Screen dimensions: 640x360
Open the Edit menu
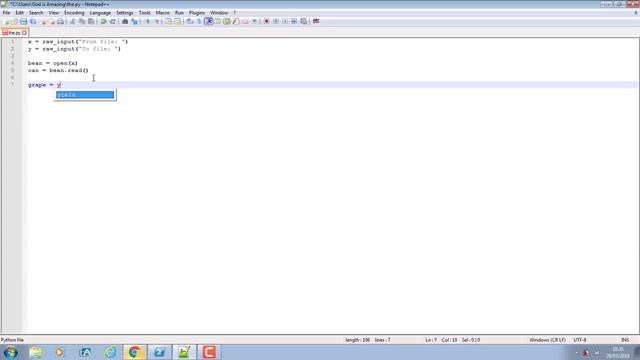20,13
